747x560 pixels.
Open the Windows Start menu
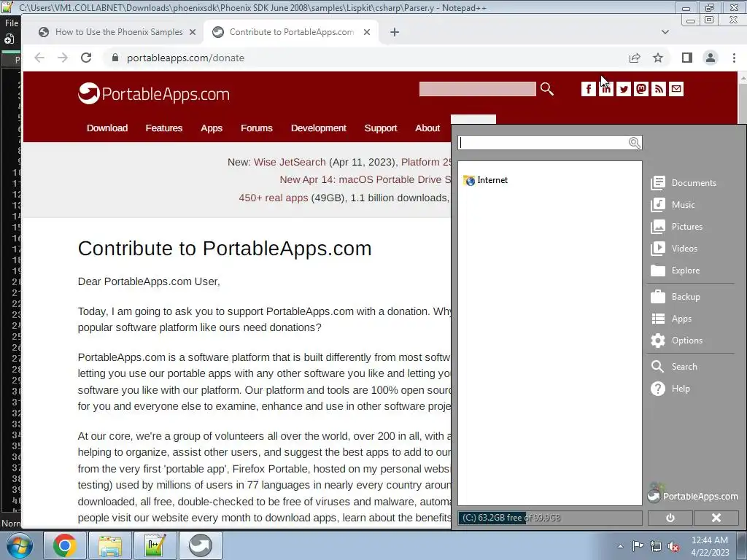coord(18,545)
